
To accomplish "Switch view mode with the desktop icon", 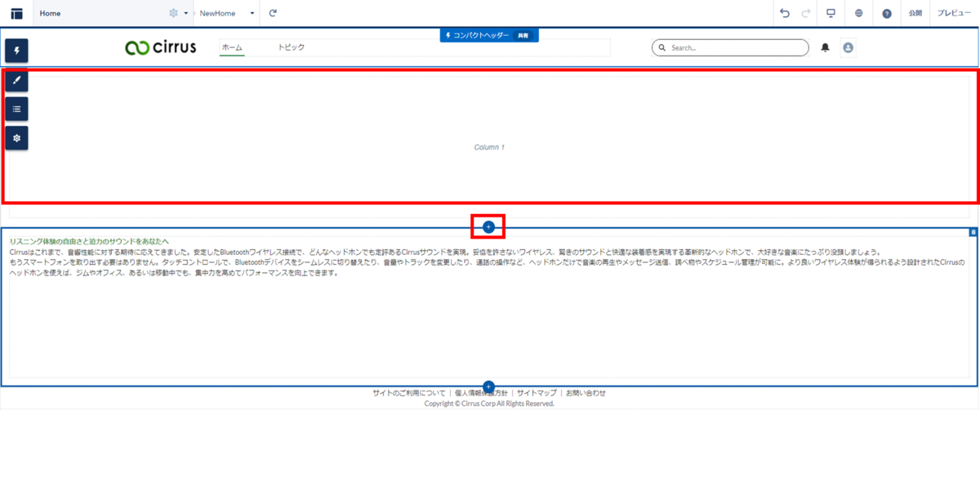I will (x=831, y=13).
